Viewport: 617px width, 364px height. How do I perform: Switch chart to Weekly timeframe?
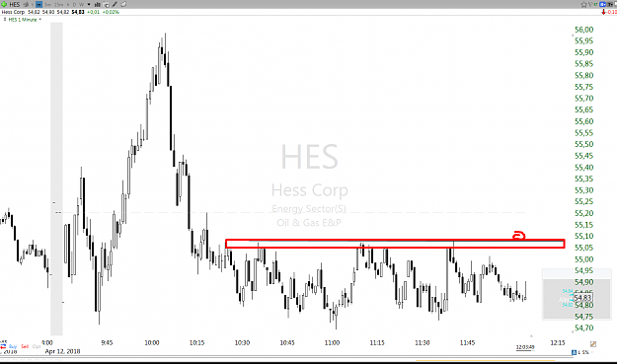coord(82,5)
